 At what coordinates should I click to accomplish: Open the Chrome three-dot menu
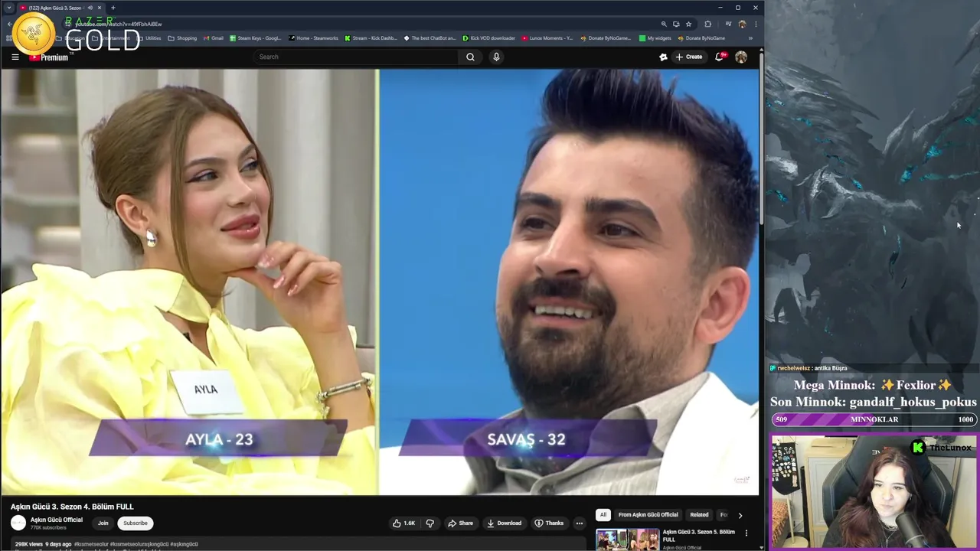click(756, 24)
